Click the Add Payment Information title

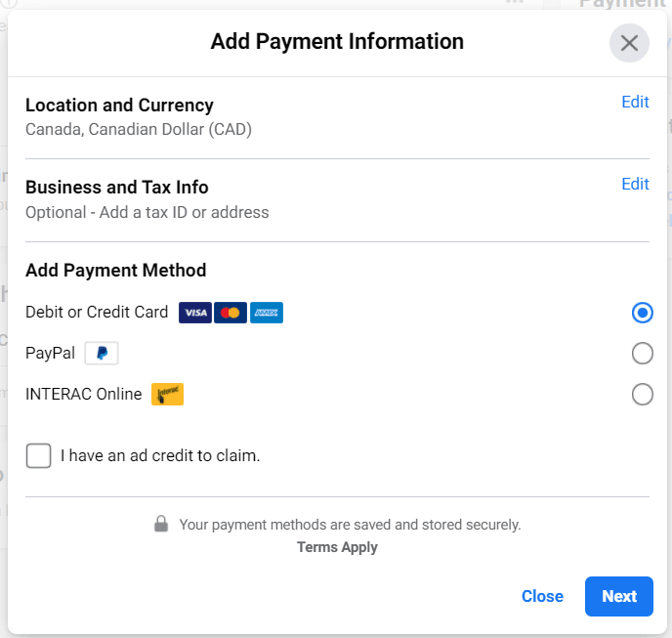[x=337, y=42]
